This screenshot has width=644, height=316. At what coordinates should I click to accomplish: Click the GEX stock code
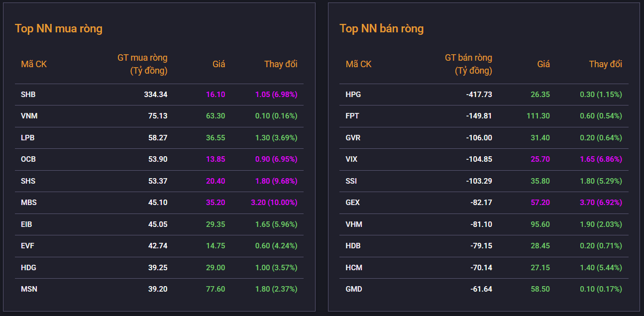tap(353, 203)
